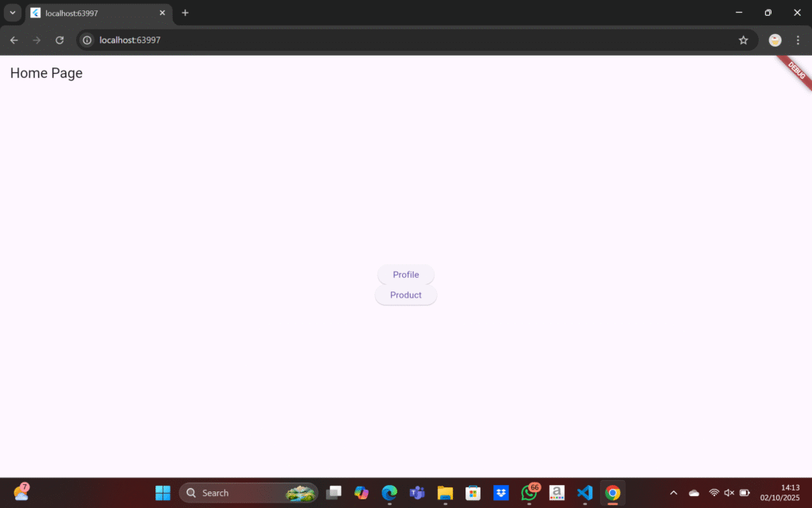Select the localhost:63997 tab
Viewport: 812px width, 508px height.
[91, 13]
